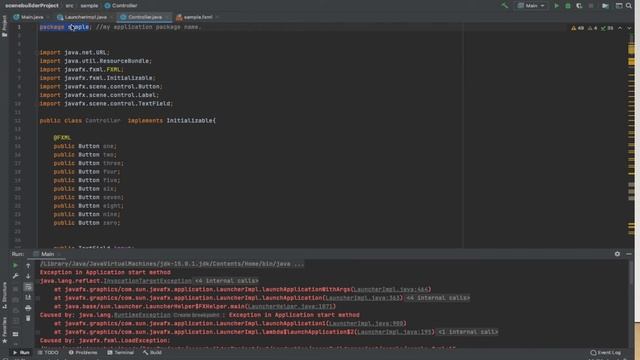The image size is (640, 360).
Task: Build the project with the hammer icon
Action: [x=505, y=6]
